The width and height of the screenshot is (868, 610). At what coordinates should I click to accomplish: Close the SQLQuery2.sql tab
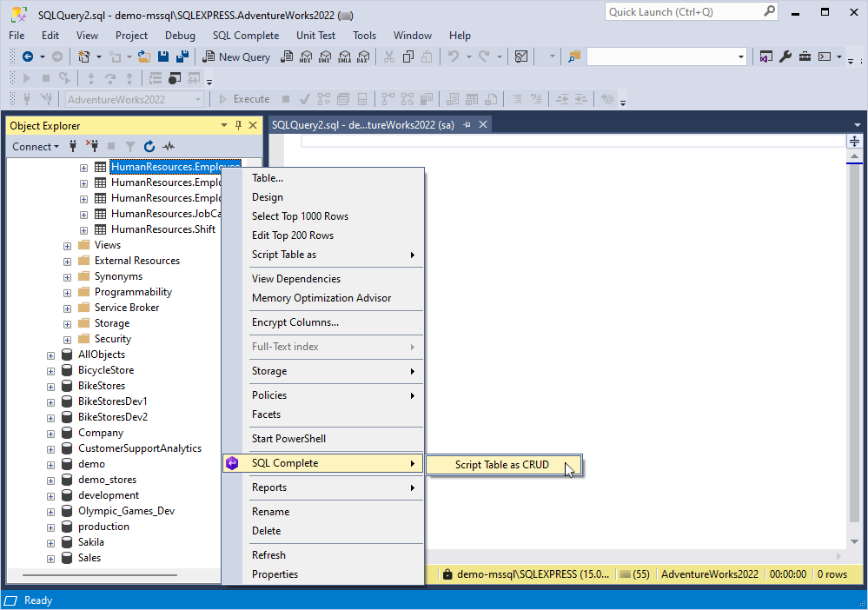point(483,124)
